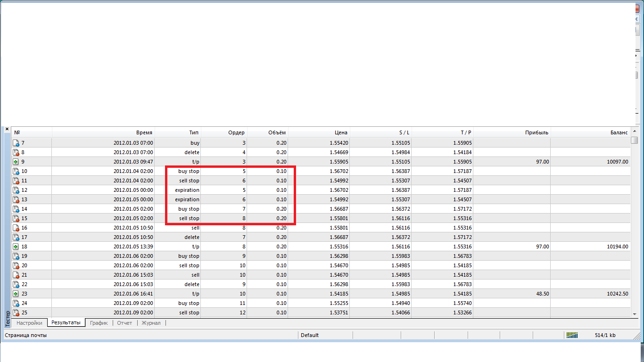The height and width of the screenshot is (362, 644).
Task: Click the Страница почты status text
Action: click(25, 335)
